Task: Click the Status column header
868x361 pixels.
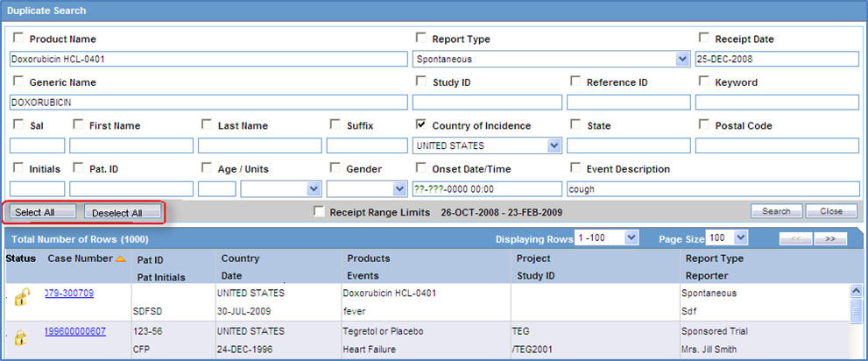Action: click(x=20, y=258)
